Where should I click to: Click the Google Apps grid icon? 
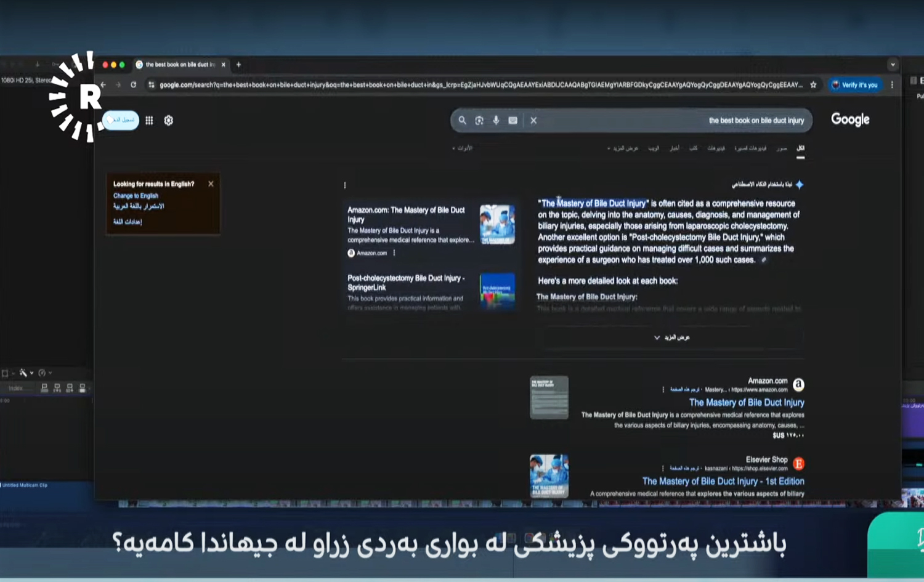pyautogui.click(x=149, y=121)
